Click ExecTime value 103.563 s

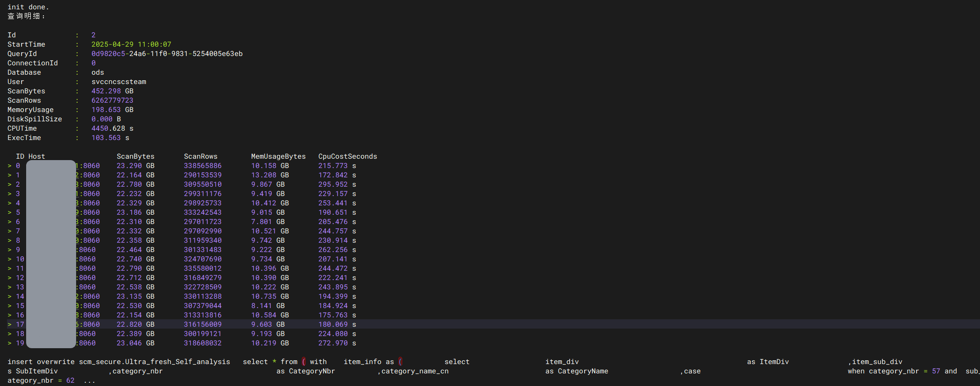click(110, 138)
